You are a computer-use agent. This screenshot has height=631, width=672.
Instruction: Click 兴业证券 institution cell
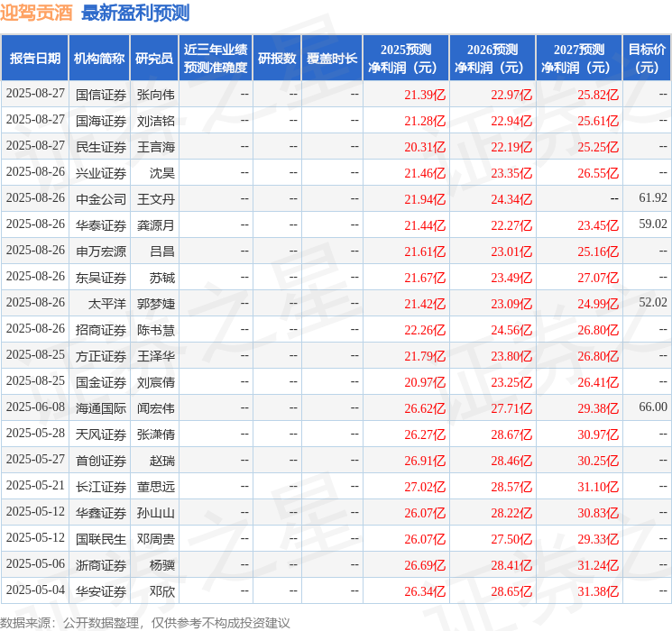point(101,173)
